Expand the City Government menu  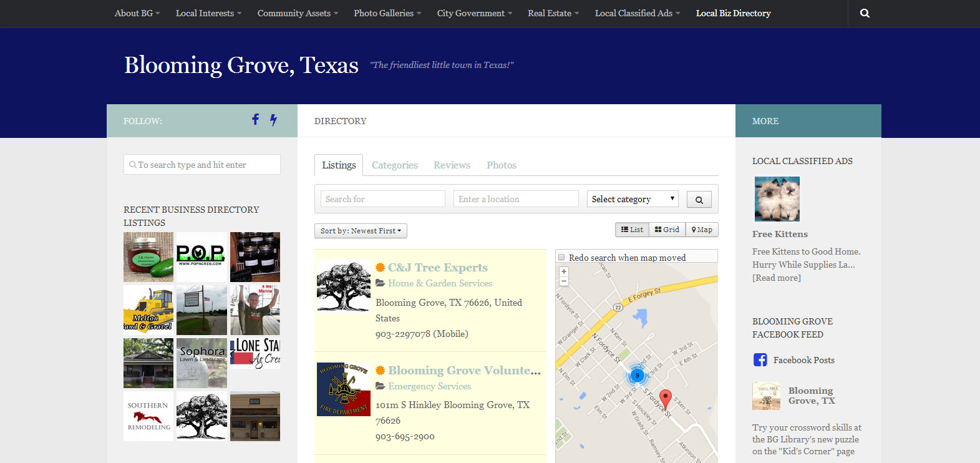coord(474,13)
